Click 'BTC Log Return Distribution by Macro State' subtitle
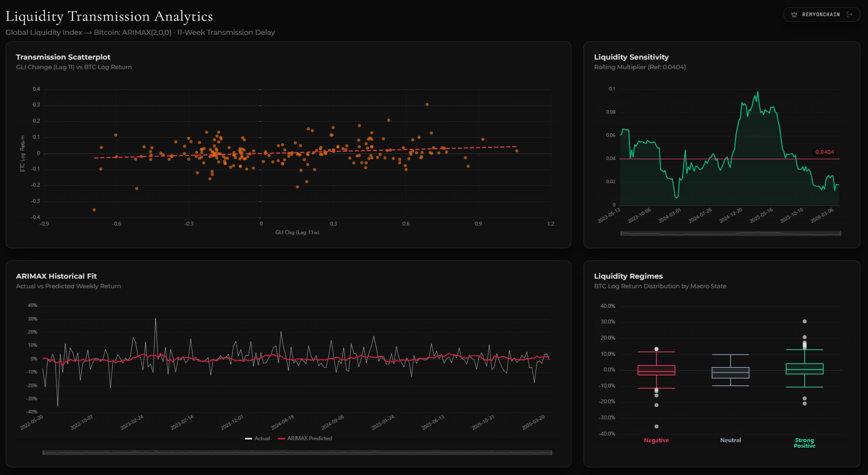The height and width of the screenshot is (475, 868). coord(660,286)
